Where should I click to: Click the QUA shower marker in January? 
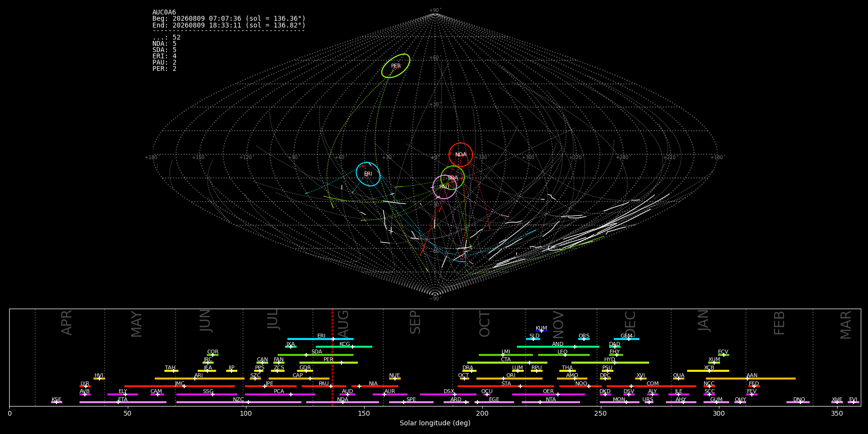pos(678,379)
